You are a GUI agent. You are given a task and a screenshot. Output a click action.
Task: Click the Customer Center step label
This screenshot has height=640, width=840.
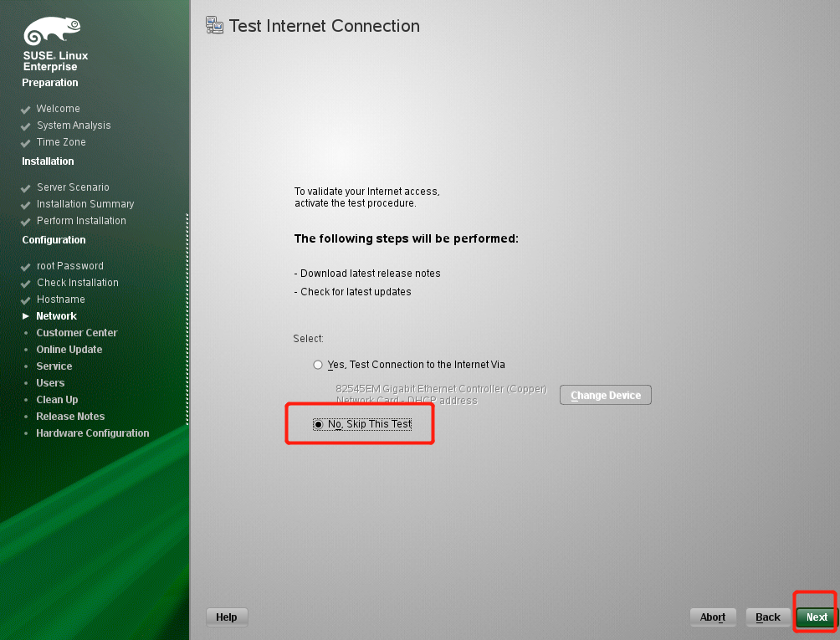(x=77, y=333)
